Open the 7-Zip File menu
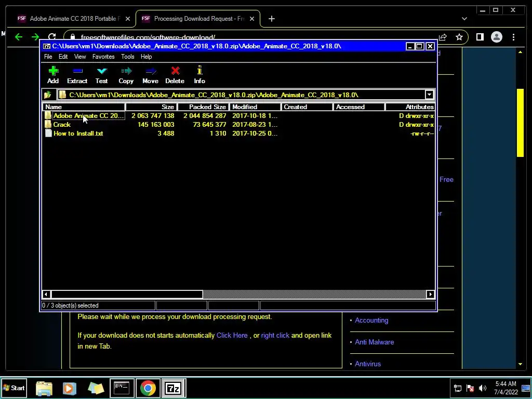 [x=48, y=57]
